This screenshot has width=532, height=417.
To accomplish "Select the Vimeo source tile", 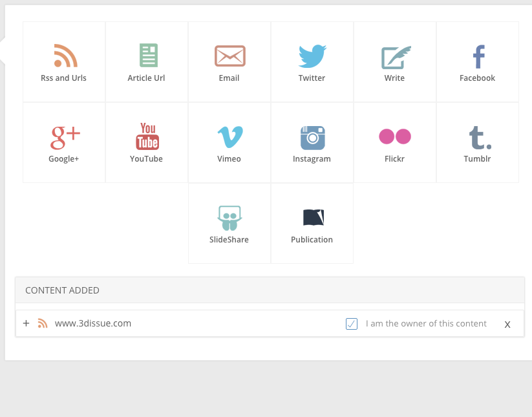I will click(229, 142).
